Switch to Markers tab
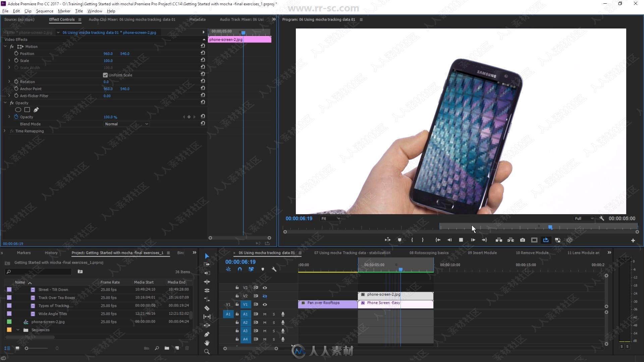 24,253
